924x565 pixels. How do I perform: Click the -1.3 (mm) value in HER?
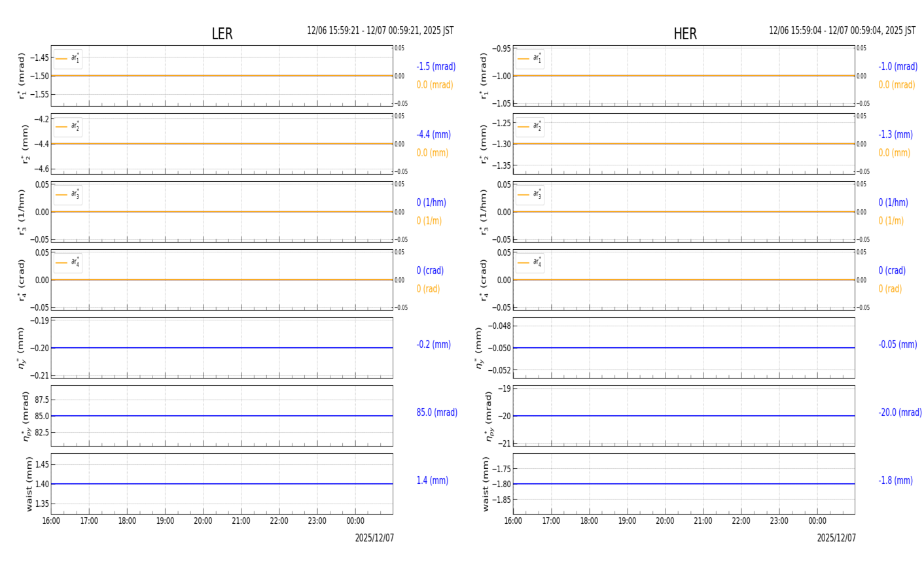(x=895, y=135)
